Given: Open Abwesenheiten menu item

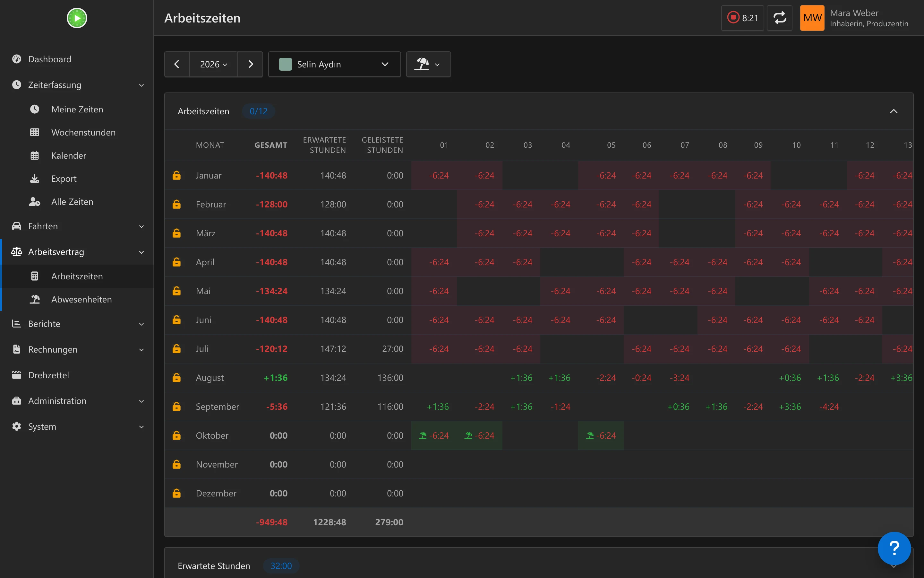Looking at the screenshot, I should point(77,299).
